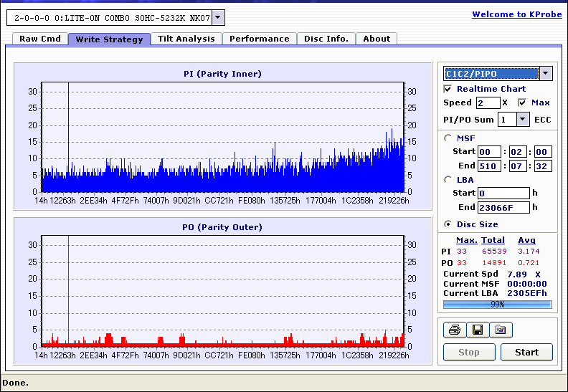Open the C1C2/PIPO test type dropdown
Viewport: 568px width, 392px height.
pos(546,74)
